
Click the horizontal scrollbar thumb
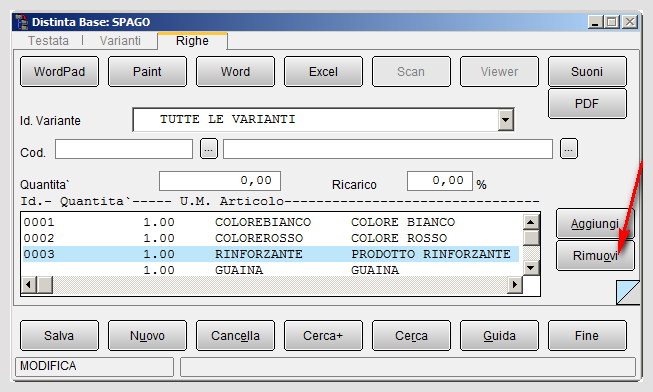point(45,285)
